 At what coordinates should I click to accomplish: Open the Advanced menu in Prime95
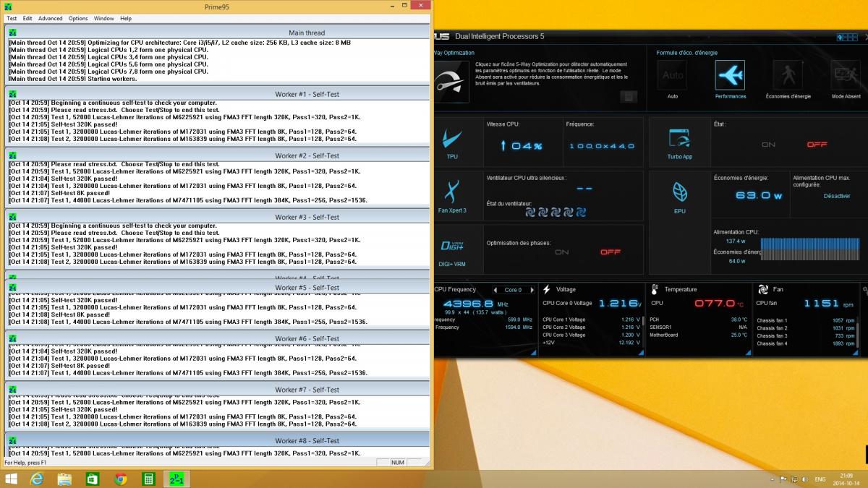(51, 18)
